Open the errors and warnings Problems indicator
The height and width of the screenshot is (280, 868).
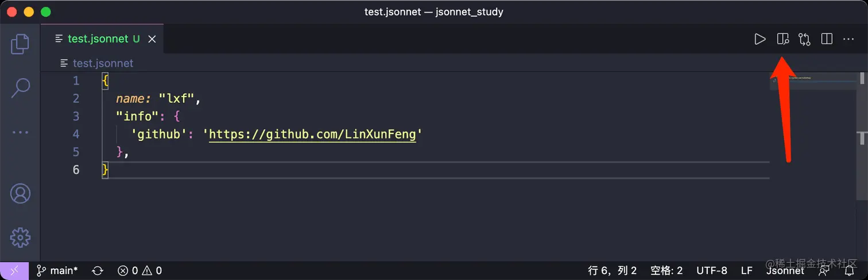click(x=139, y=270)
